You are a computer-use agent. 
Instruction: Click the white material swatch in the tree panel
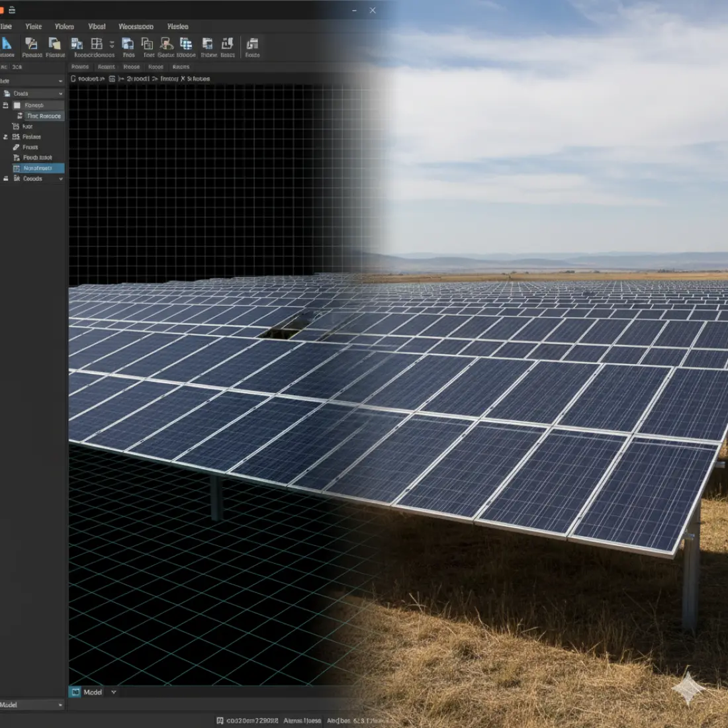[17, 105]
